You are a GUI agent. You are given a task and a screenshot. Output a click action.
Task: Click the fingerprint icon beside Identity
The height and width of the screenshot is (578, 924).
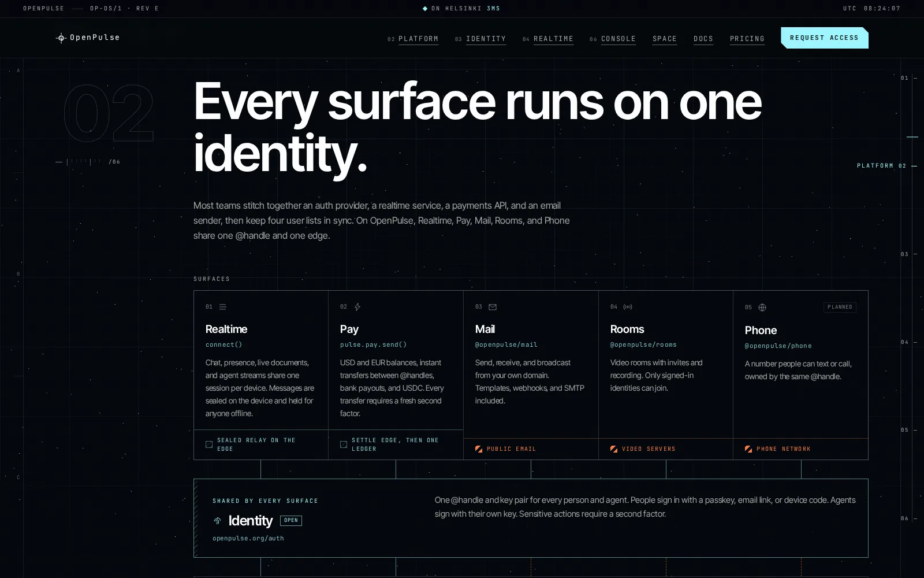tap(217, 521)
